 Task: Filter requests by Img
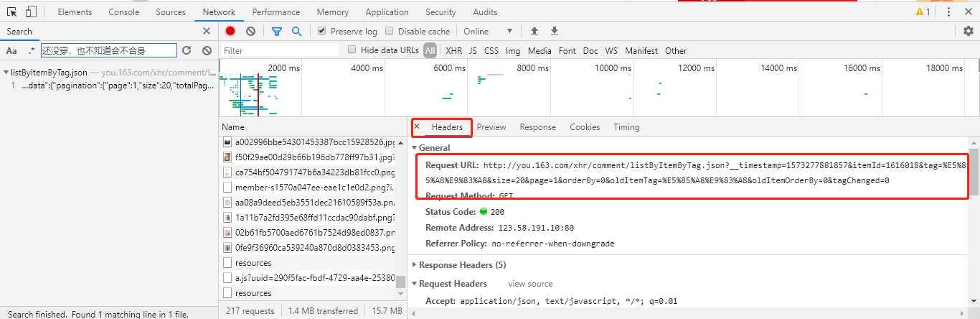tap(513, 50)
